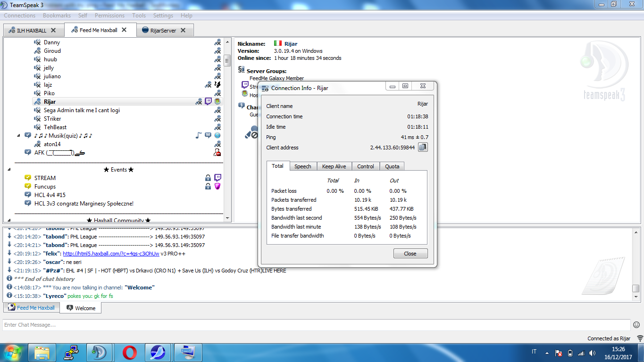Click the chat log scrollbar down arrow
The height and width of the screenshot is (362, 644).
(x=636, y=297)
